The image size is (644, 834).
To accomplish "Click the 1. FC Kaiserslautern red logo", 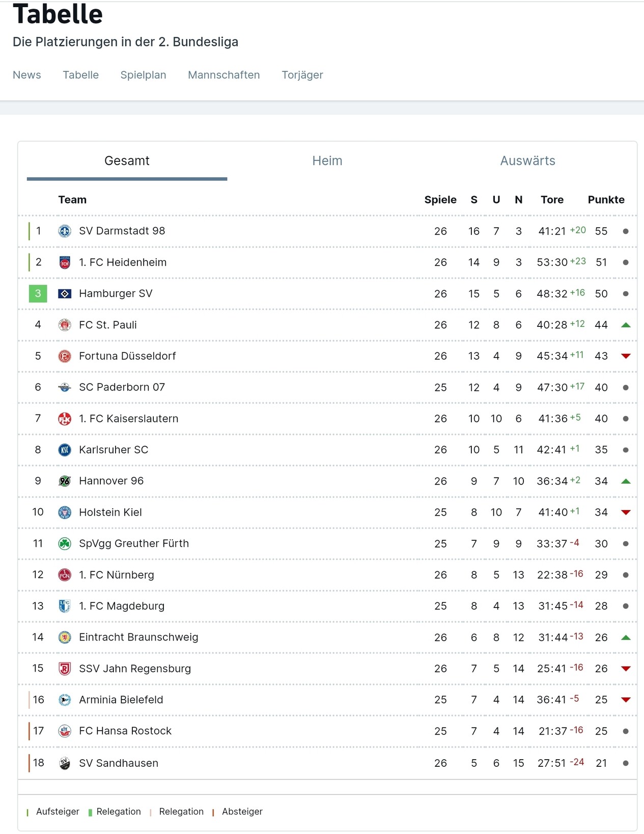I will tap(65, 419).
